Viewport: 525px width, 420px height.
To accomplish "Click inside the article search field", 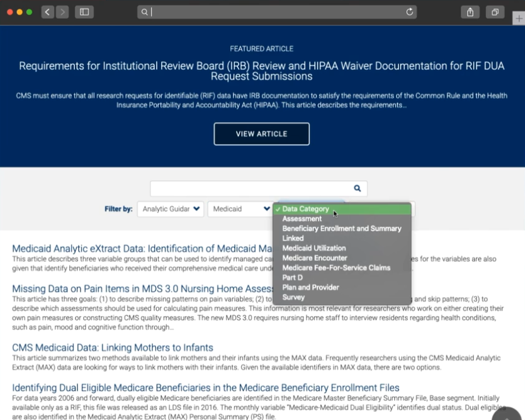I will click(246, 188).
